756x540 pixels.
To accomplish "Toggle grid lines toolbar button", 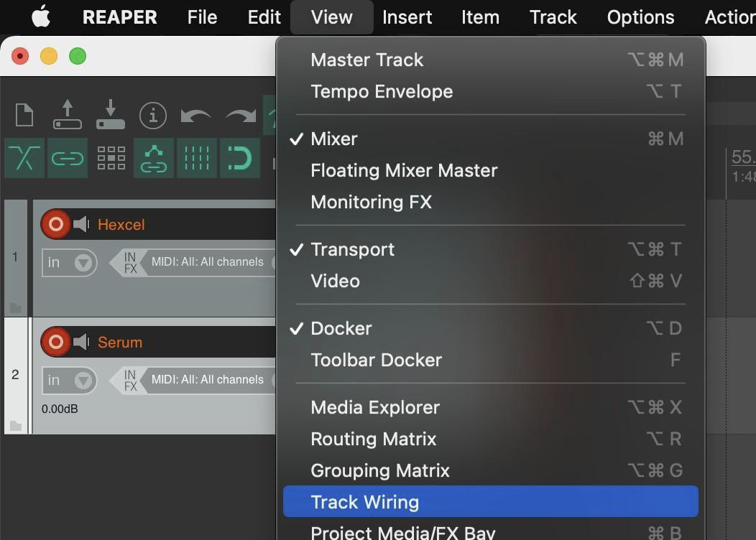I will tap(197, 158).
